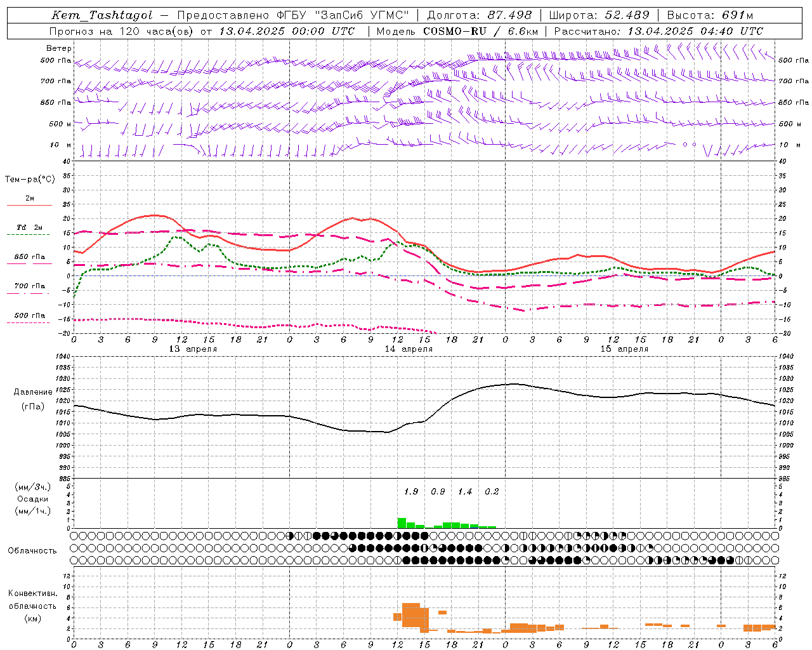
Task: Click the forecast start time 13.04.2025 00:00 UTC
Action: click(286, 31)
